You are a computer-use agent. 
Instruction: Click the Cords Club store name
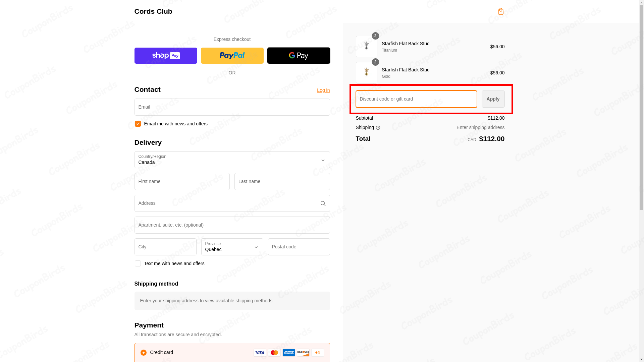click(x=153, y=11)
